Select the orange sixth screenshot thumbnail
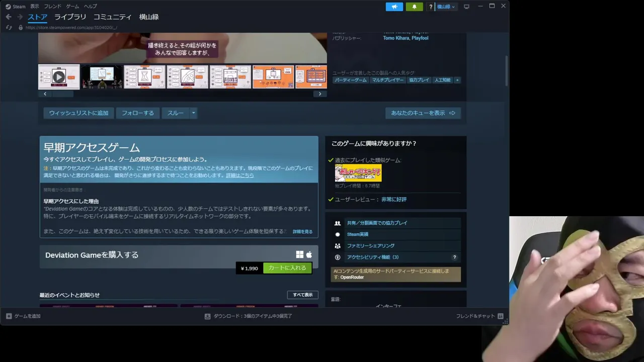644x362 pixels. coord(273,76)
